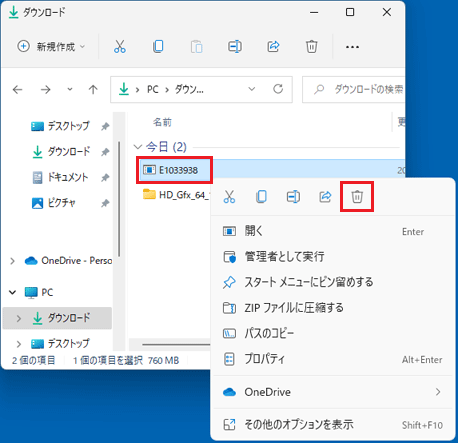
Task: Click the Copy icon in Explorer toolbar
Action: point(158,46)
